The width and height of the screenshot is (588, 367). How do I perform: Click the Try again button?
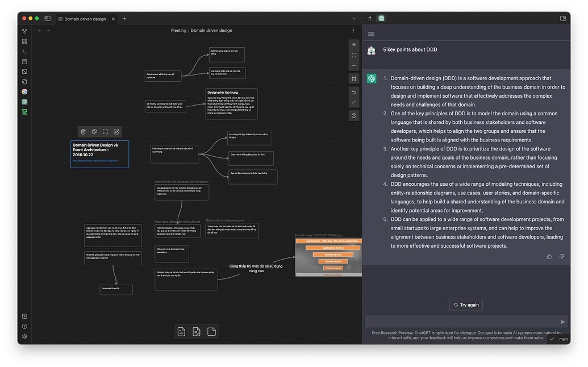coord(466,305)
